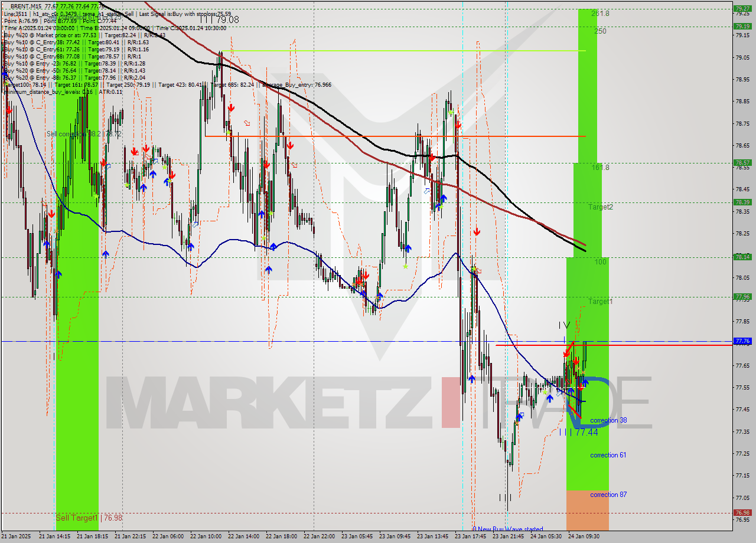Click the '24 Jan 05:30' time label
Screen dimensions: 756x543
pos(546,537)
